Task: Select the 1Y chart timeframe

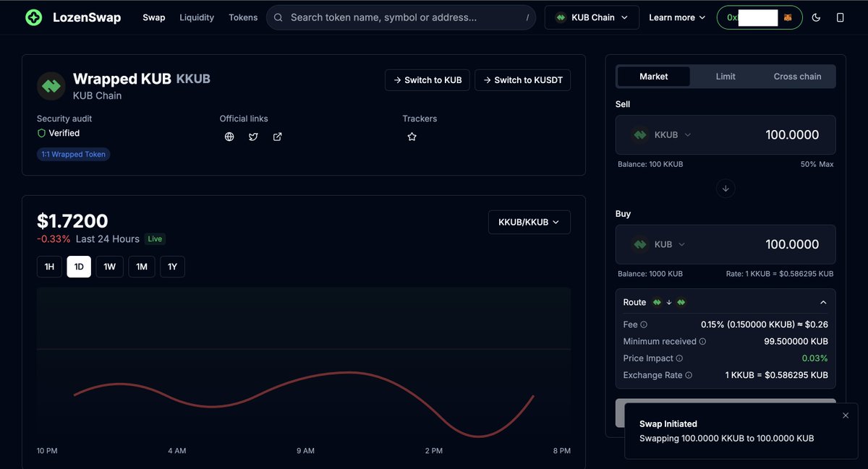Action: click(172, 267)
